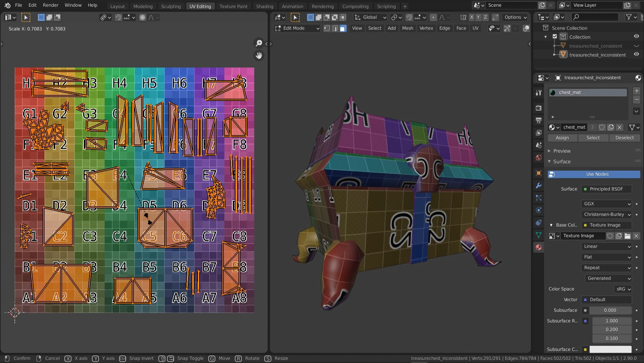Viewport: 644px width, 363px height.
Task: Enable fake user shield on chest_mat
Action: 602,127
